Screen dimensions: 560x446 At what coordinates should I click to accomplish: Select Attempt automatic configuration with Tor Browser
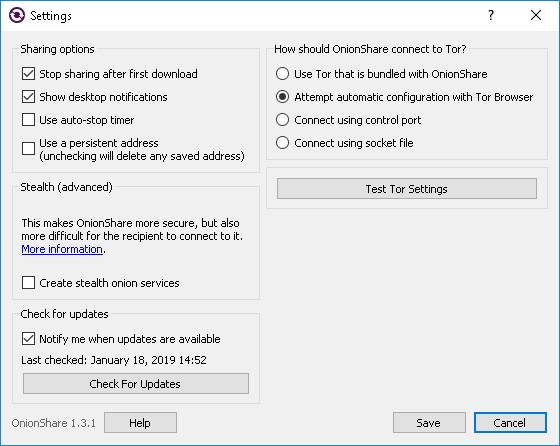[x=282, y=97]
